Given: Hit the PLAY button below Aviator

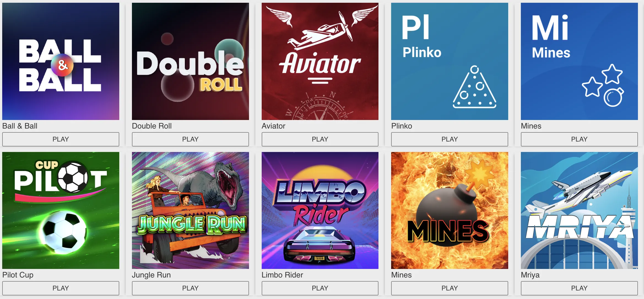Looking at the screenshot, I should [320, 139].
